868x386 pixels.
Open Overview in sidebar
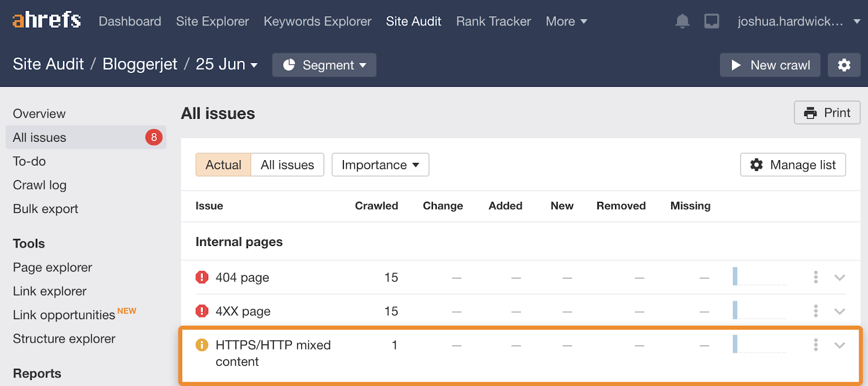(x=39, y=113)
